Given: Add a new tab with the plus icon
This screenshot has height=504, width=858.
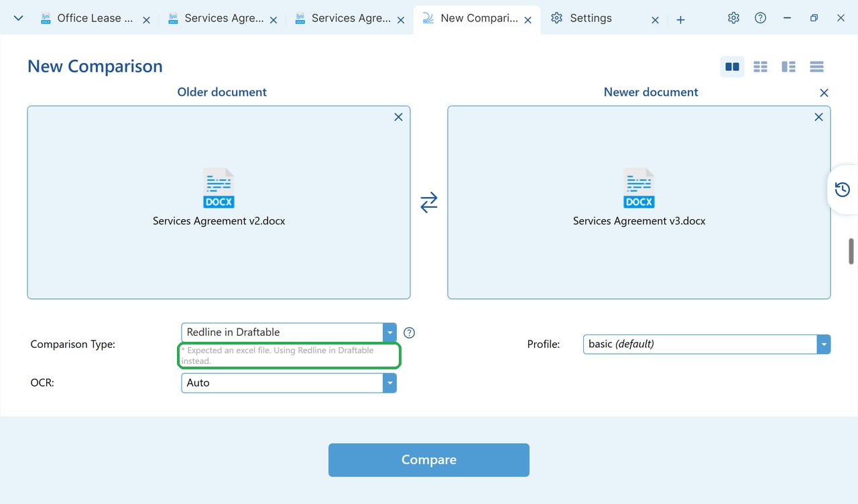Looking at the screenshot, I should pos(680,19).
